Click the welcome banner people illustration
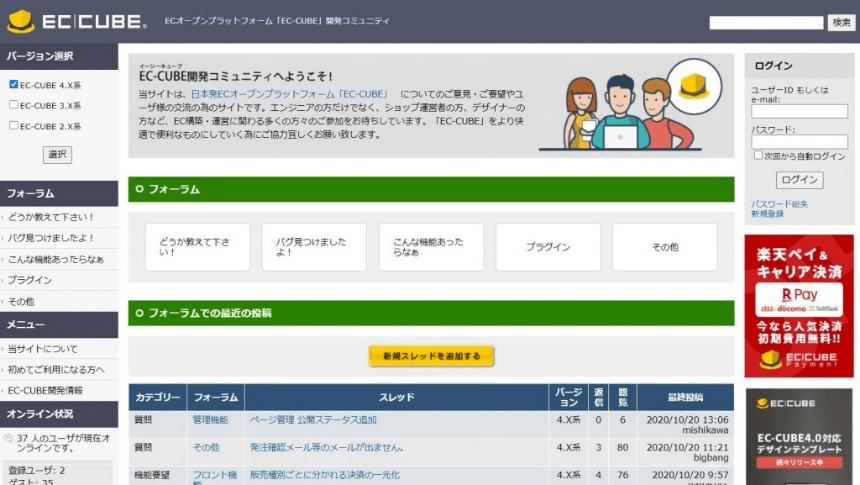The image size is (860, 485). (x=631, y=105)
